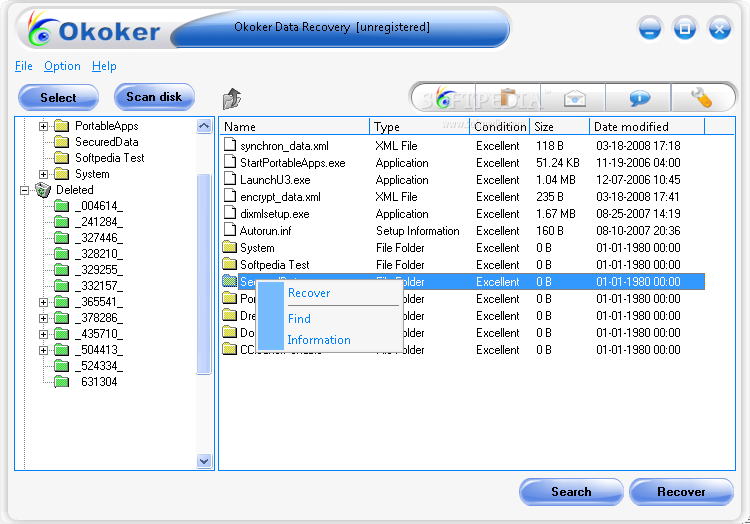Click the Deleted recycle bin icon

pos(43,190)
